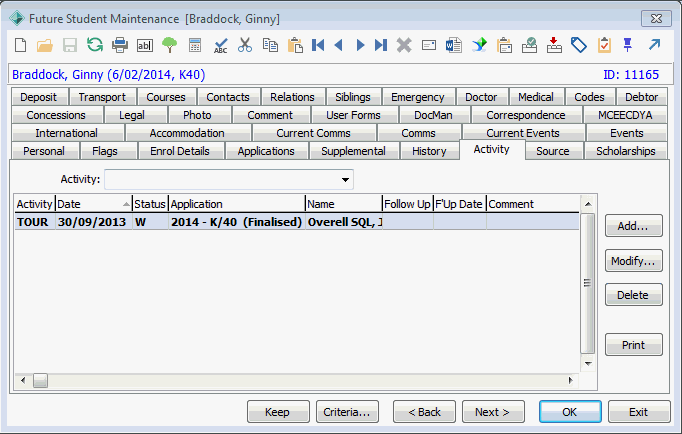Print using the printer toolbar icon
The height and width of the screenshot is (434, 682).
coord(120,45)
